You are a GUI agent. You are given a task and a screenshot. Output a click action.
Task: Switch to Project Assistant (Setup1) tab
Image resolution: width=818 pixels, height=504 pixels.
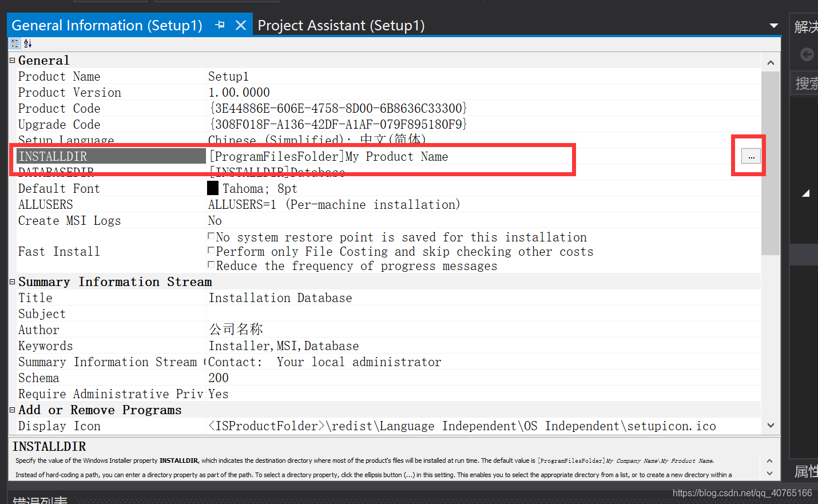coord(341,26)
